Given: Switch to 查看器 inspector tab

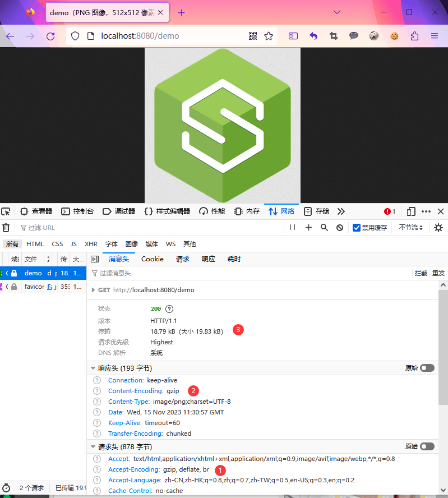Looking at the screenshot, I should click(36, 211).
